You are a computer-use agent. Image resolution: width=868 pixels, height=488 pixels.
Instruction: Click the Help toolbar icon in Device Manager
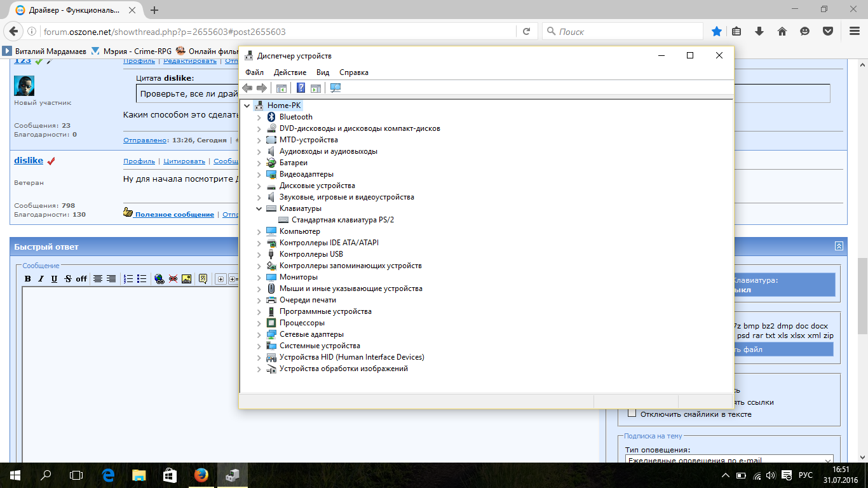click(x=301, y=88)
